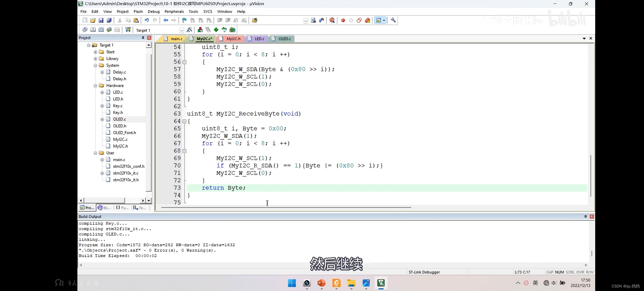Open File Explorer from taskbar
The height and width of the screenshot is (291, 644).
(351, 283)
